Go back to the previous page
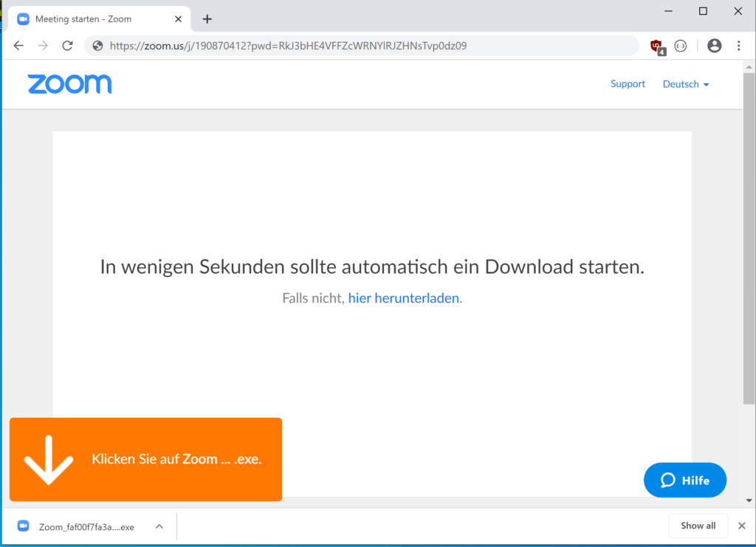 point(18,46)
